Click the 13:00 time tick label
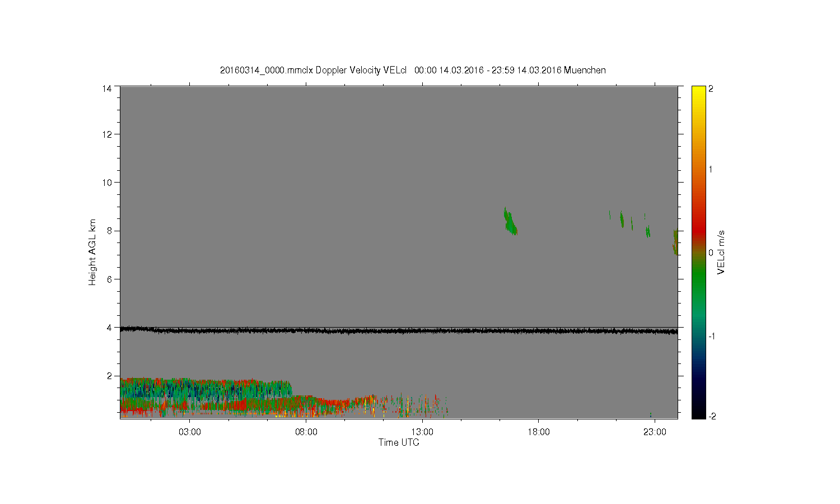Image resolution: width=840 pixels, height=504 pixels. tap(422, 432)
